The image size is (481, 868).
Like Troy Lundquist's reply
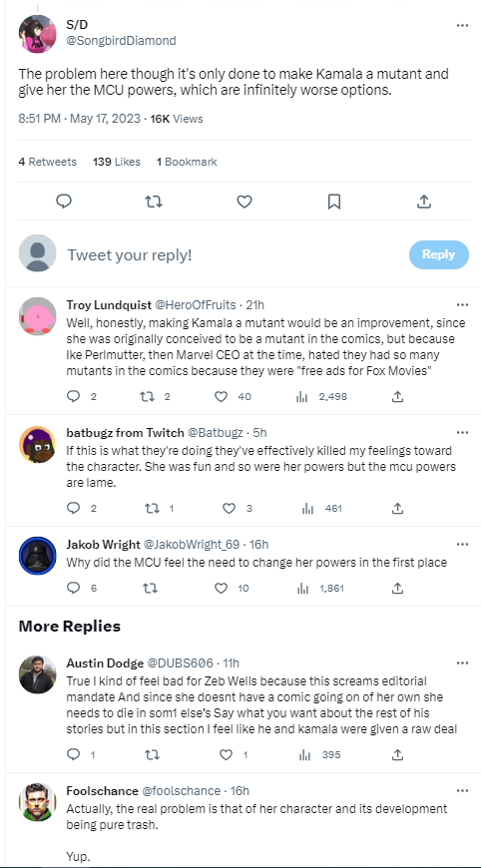pyautogui.click(x=221, y=396)
